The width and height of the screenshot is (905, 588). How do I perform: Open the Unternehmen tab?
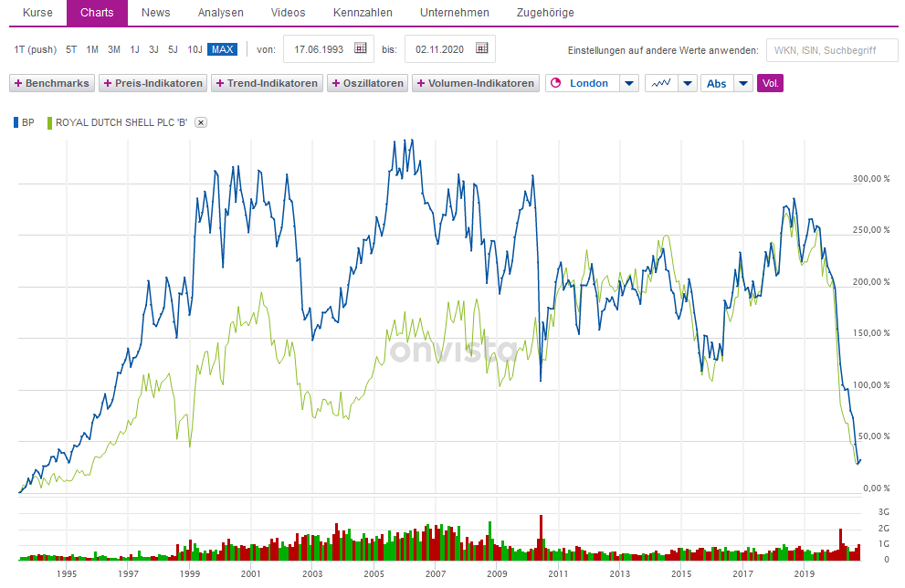tap(454, 13)
